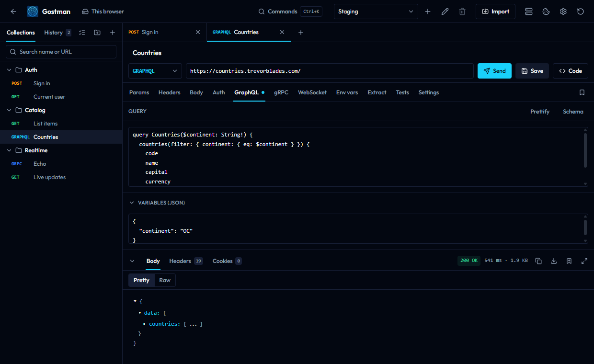Collapse the Auth folder

tap(9, 70)
